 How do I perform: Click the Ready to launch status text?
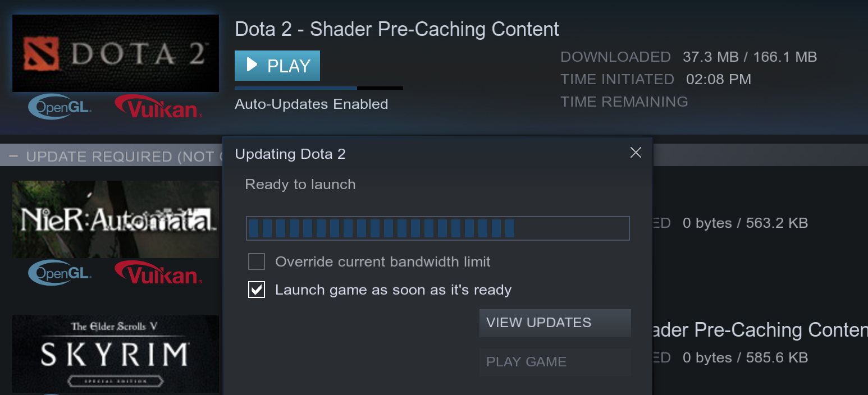[300, 184]
